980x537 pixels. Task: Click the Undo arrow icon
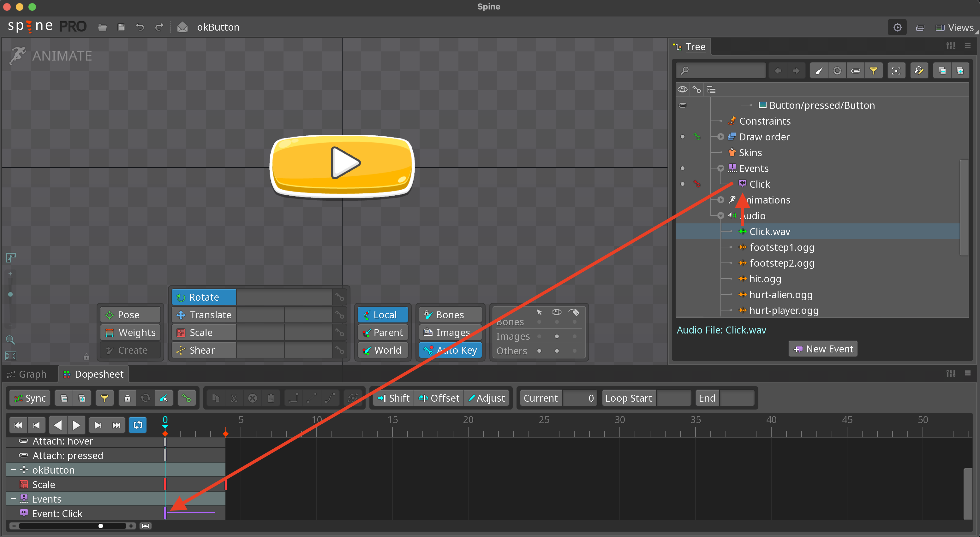[x=139, y=27]
